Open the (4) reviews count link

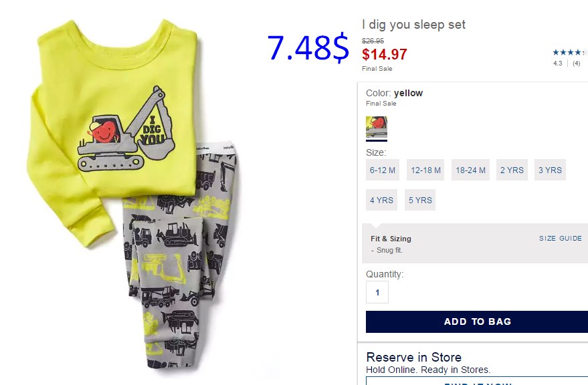577,63
